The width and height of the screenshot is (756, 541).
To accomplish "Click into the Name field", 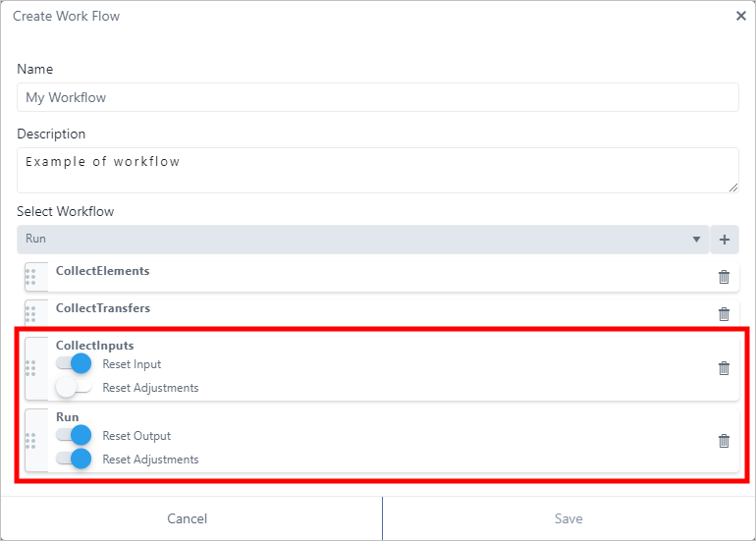I will [x=377, y=97].
